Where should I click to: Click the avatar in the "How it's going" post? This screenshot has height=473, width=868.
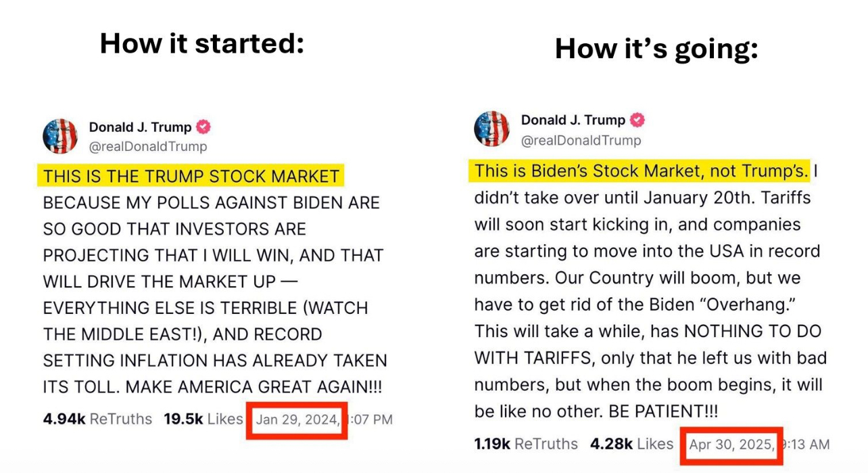[x=492, y=129]
